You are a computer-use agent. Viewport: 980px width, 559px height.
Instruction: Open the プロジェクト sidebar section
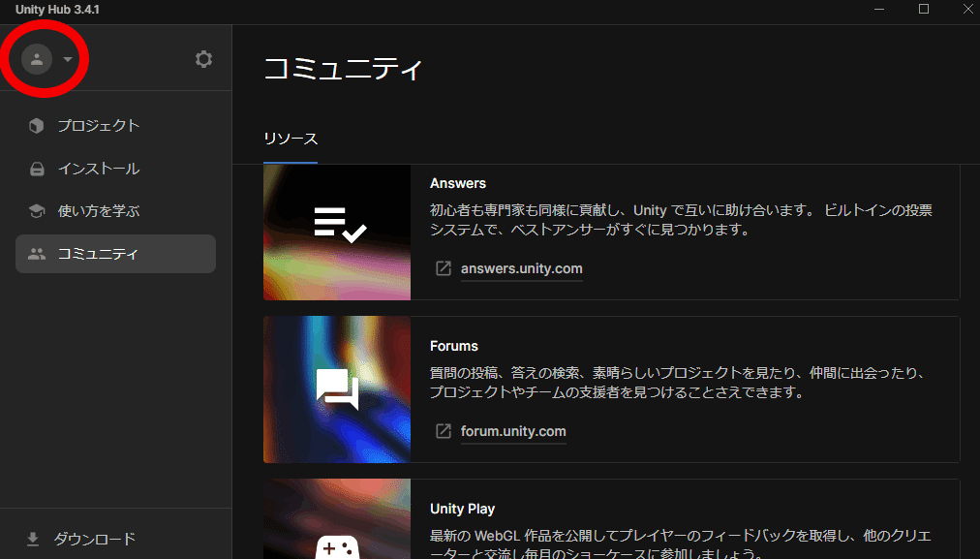tap(115, 126)
